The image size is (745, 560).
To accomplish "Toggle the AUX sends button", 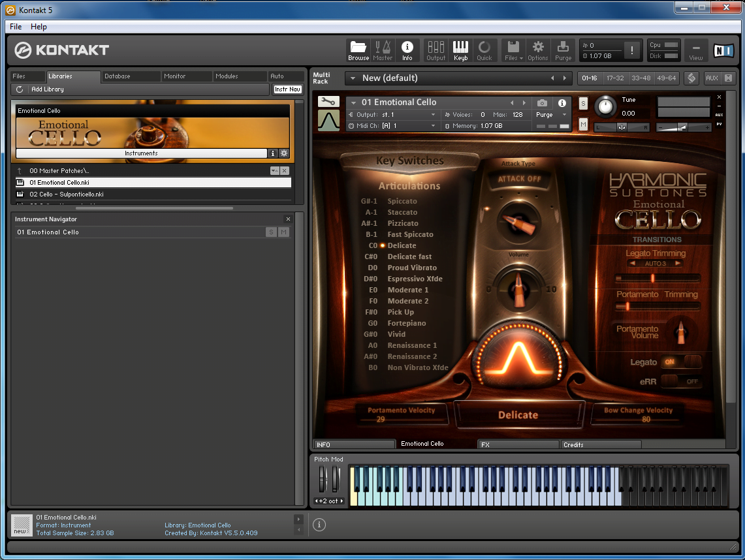I will point(712,78).
